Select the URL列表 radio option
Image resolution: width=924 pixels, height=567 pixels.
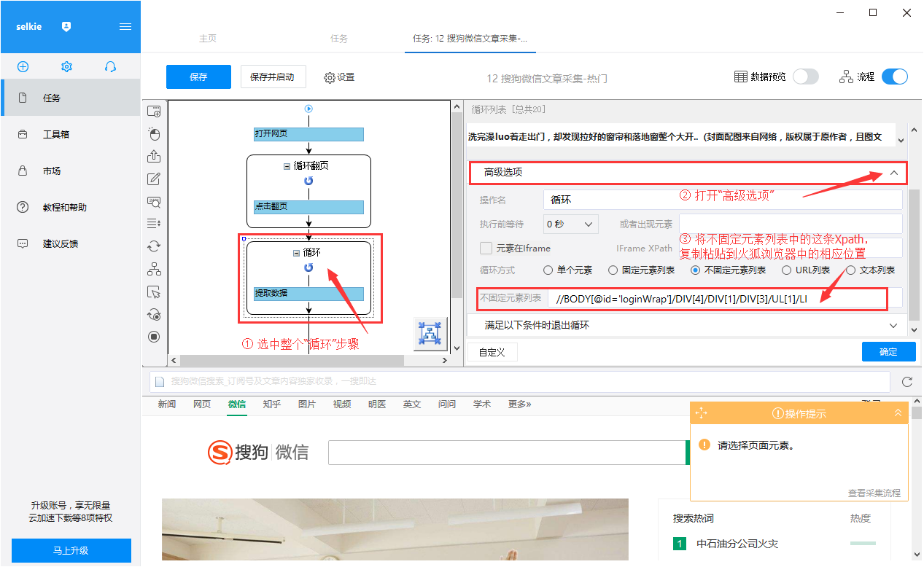click(788, 270)
